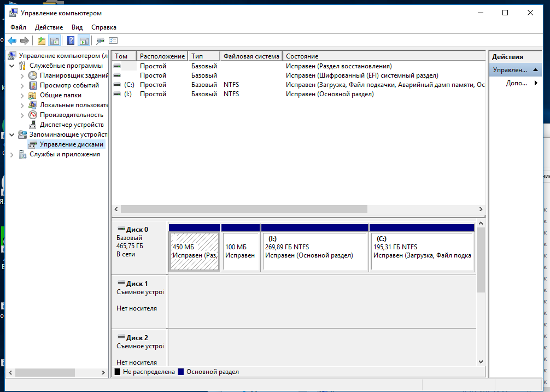Click the Службы и приложения icon
Viewport: 550px width, 392px height.
tap(22, 154)
